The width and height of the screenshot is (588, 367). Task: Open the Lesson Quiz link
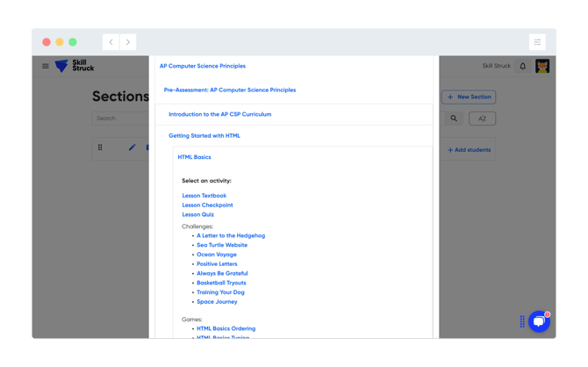198,214
